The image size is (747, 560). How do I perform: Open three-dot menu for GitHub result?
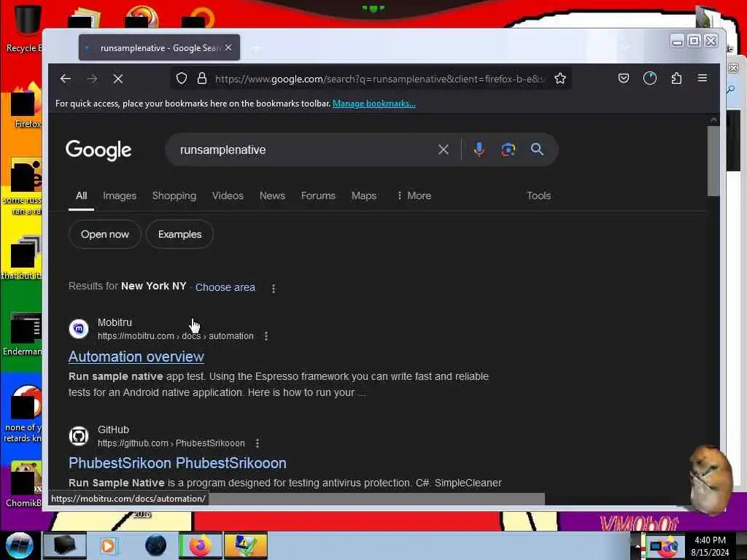point(258,443)
